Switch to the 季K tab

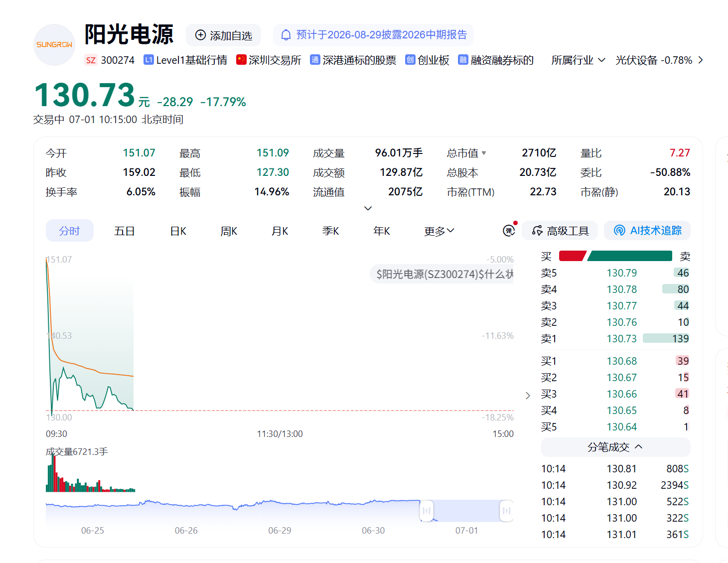[330, 231]
